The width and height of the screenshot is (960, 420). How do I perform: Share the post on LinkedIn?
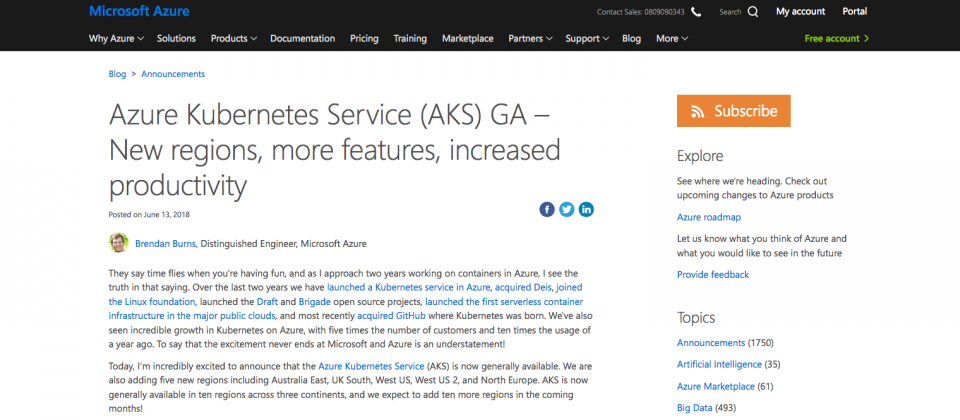tap(586, 209)
